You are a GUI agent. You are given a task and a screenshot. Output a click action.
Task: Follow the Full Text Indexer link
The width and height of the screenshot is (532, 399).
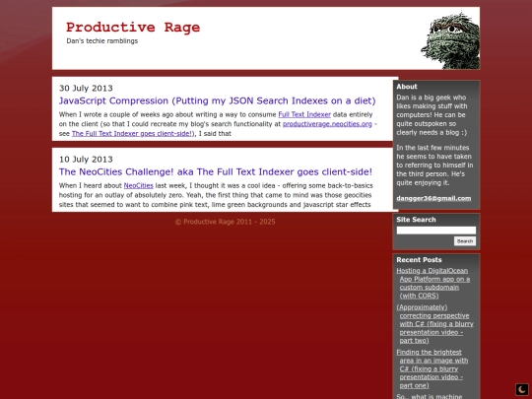click(x=304, y=114)
